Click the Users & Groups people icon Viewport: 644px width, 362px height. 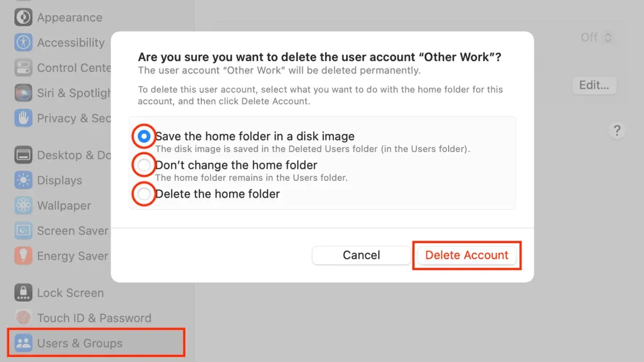[x=23, y=343]
